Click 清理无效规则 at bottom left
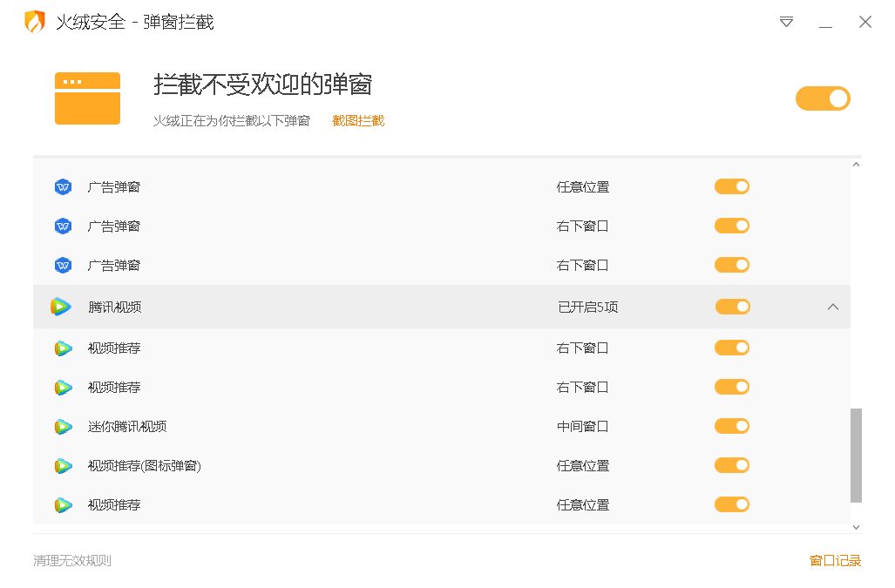The image size is (895, 588). point(71,560)
